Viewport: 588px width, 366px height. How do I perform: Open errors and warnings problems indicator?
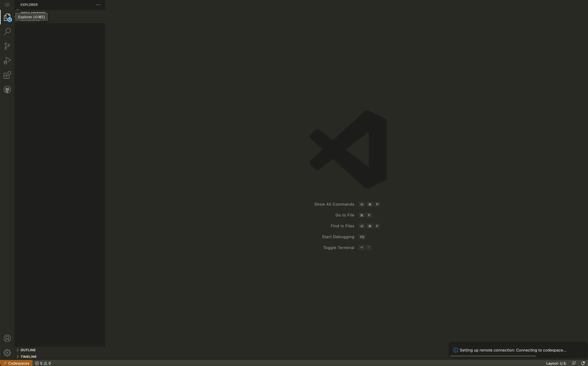43,363
